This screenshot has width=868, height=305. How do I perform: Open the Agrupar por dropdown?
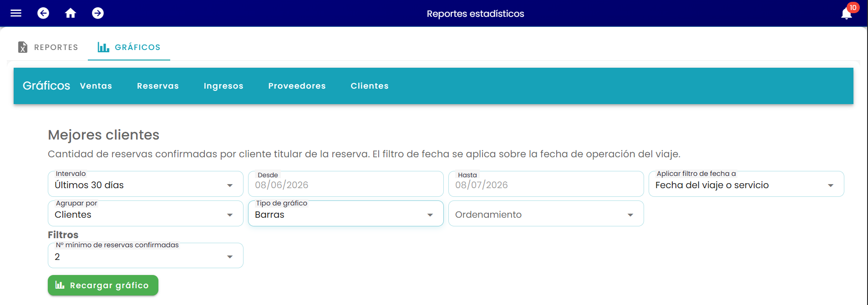tap(146, 214)
